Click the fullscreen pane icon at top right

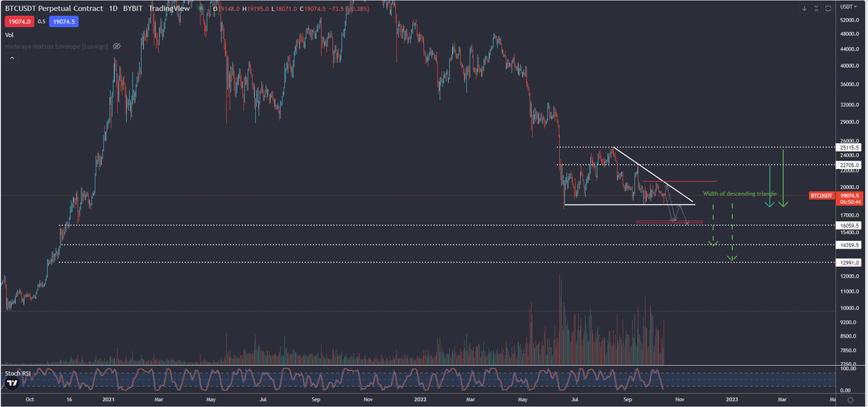click(x=827, y=9)
